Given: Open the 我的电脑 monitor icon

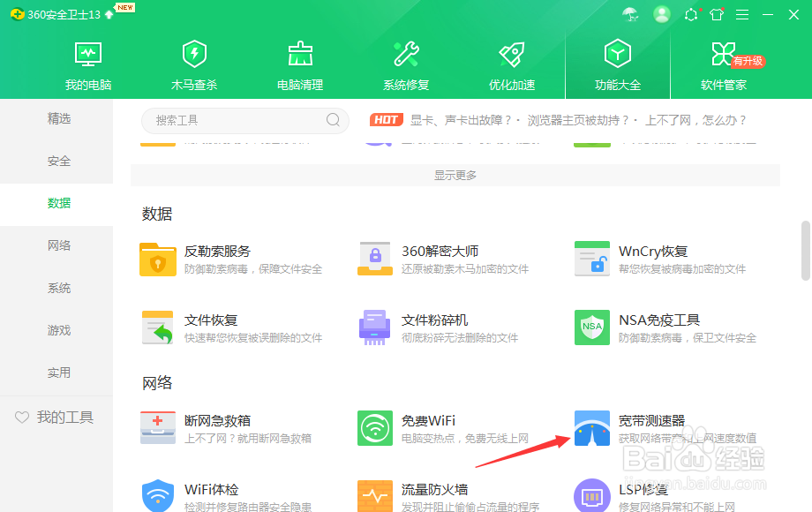Looking at the screenshot, I should click(88, 54).
